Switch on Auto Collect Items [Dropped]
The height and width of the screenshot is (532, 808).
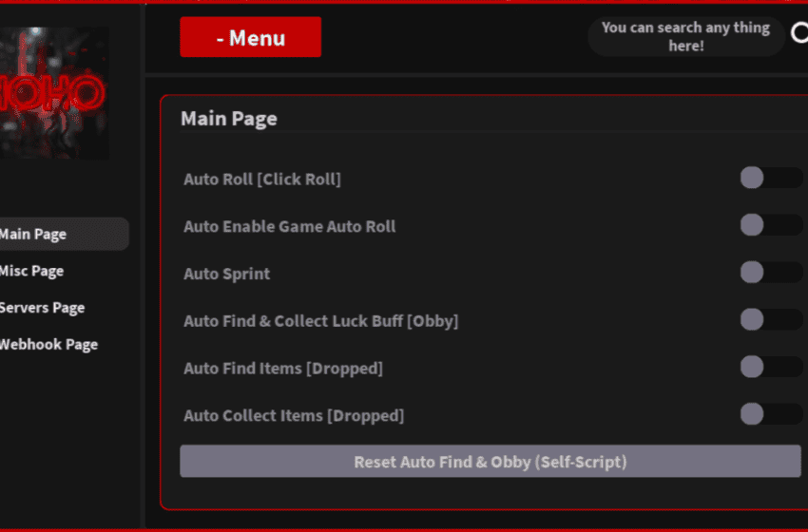pyautogui.click(x=772, y=414)
